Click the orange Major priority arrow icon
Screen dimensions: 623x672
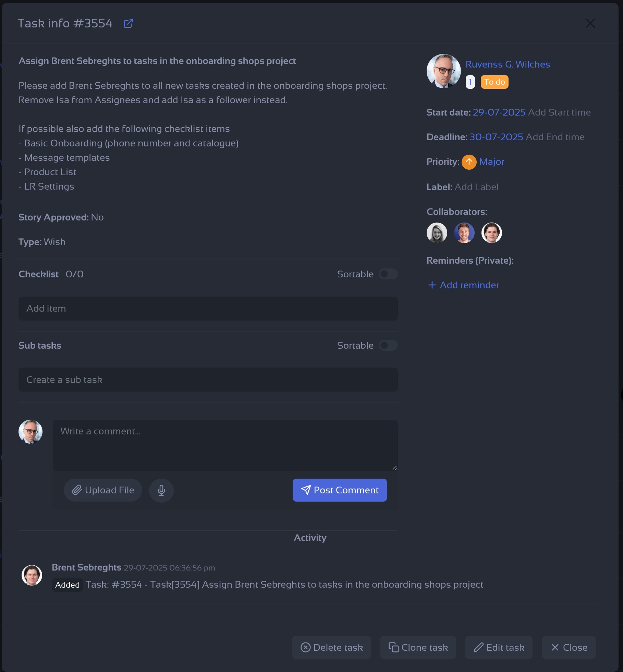(469, 162)
